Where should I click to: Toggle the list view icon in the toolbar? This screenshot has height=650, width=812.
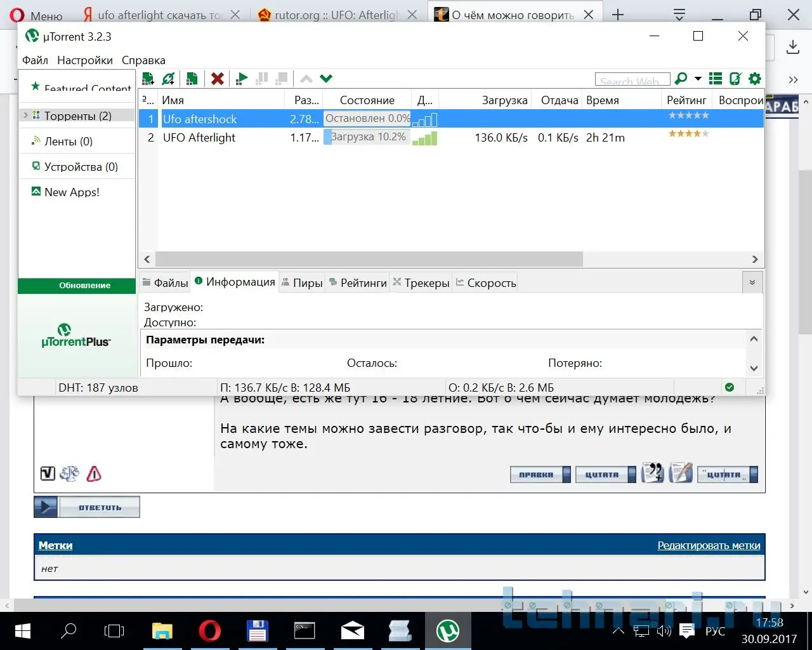[716, 79]
